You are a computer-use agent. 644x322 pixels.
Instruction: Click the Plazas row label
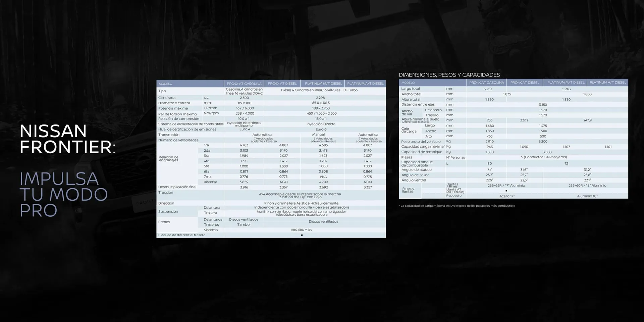point(407,157)
